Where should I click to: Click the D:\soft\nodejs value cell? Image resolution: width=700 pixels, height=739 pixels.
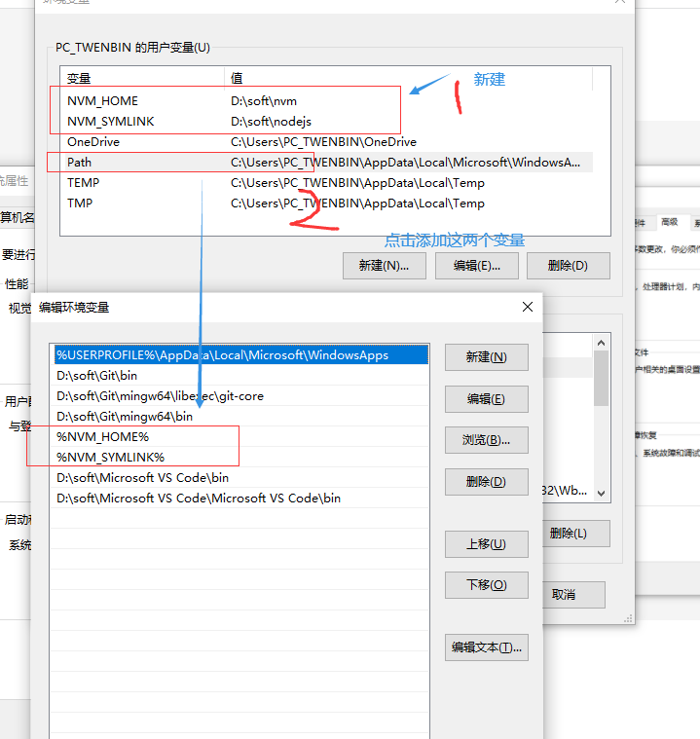point(271,121)
